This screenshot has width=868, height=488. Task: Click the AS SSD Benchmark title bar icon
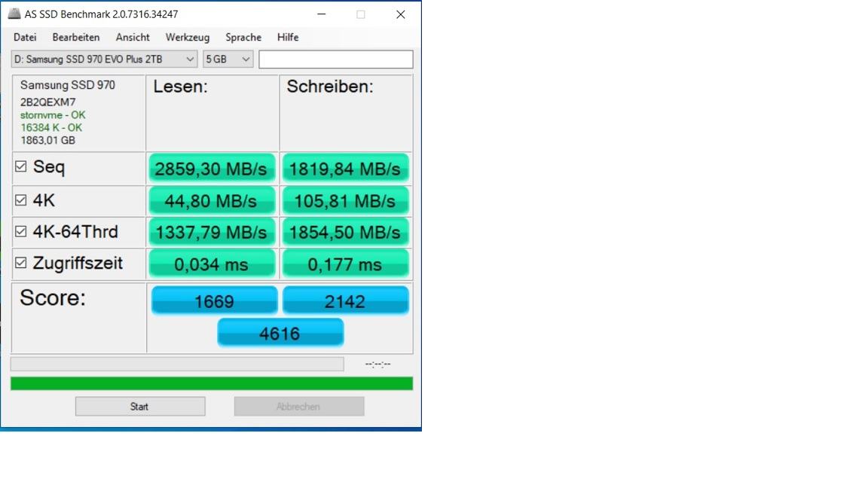coord(14,14)
